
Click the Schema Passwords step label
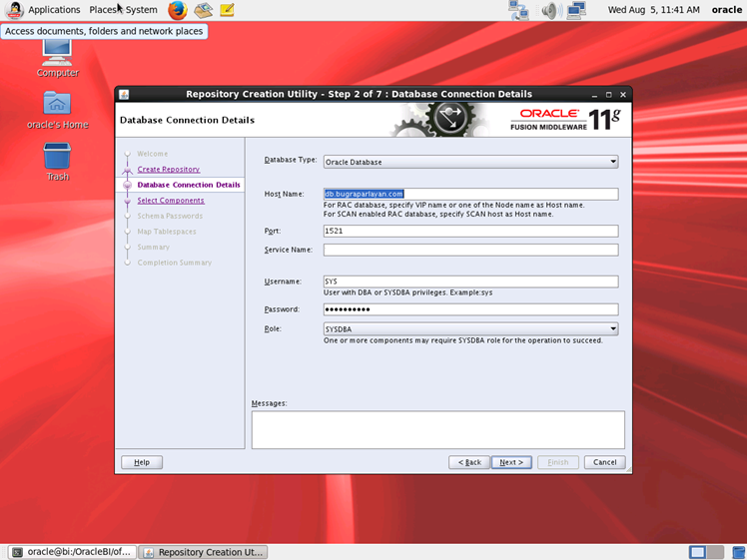[x=170, y=217]
